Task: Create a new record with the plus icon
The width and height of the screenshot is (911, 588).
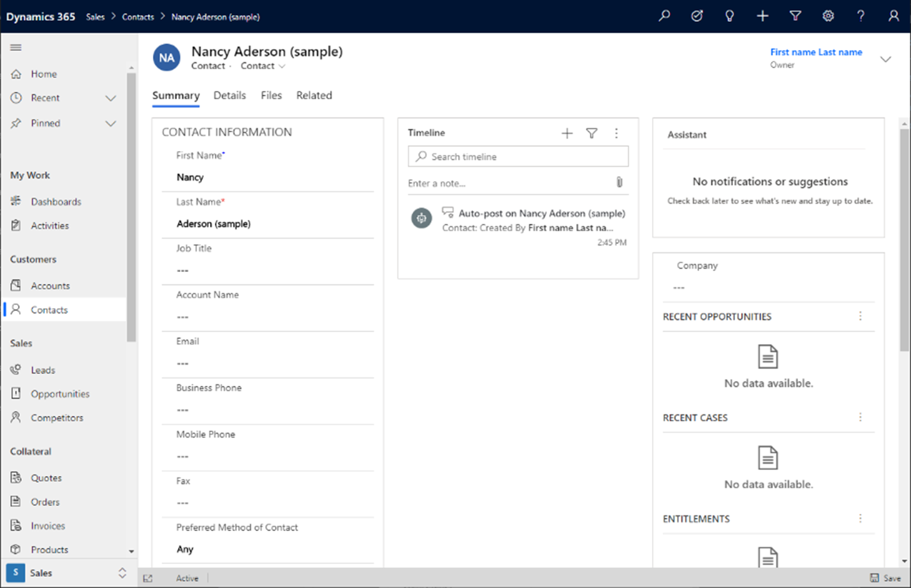Action: click(762, 16)
